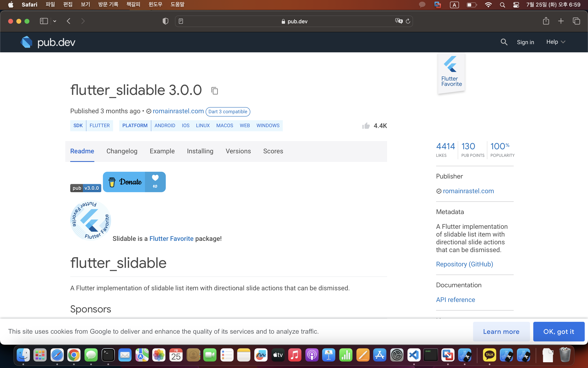Image resolution: width=588 pixels, height=368 pixels.
Task: Open the Safari 책갈피 menu
Action: pos(133,4)
